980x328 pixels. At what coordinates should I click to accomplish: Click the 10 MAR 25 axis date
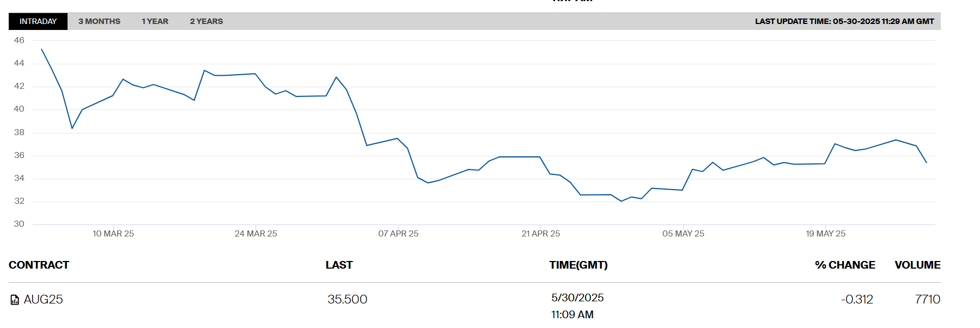[x=113, y=233]
